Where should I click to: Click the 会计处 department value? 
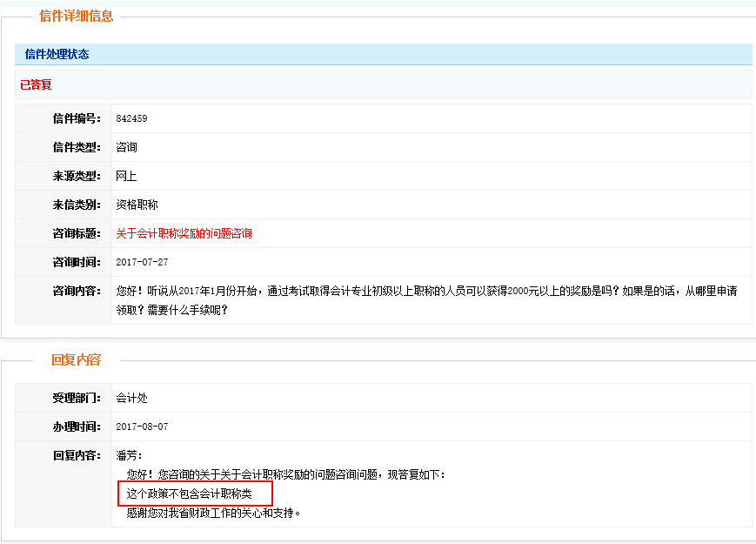(131, 398)
